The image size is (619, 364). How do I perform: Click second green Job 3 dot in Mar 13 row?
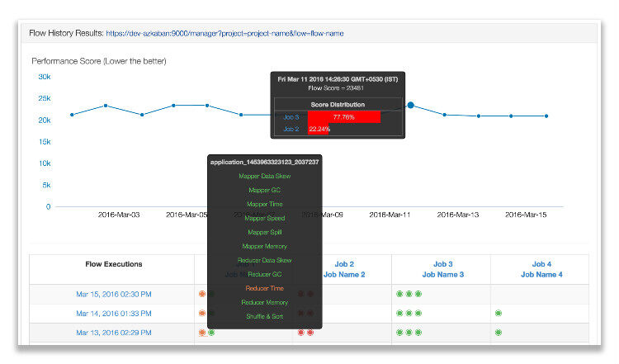(x=409, y=333)
